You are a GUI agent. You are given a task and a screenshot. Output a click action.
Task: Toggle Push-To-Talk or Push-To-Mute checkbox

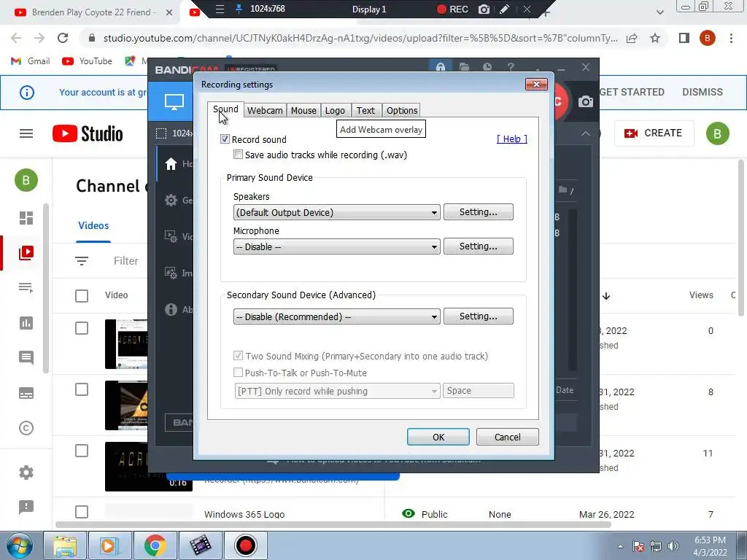pyautogui.click(x=238, y=373)
